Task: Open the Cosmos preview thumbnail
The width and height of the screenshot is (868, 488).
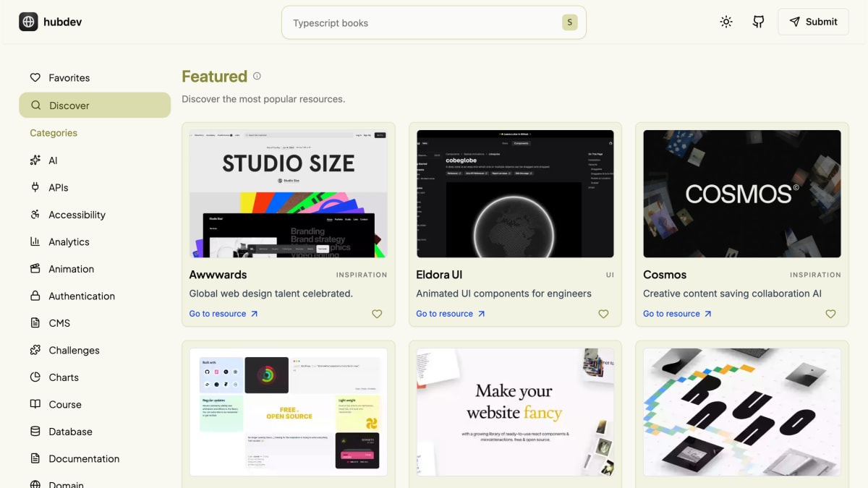Action: click(x=742, y=194)
